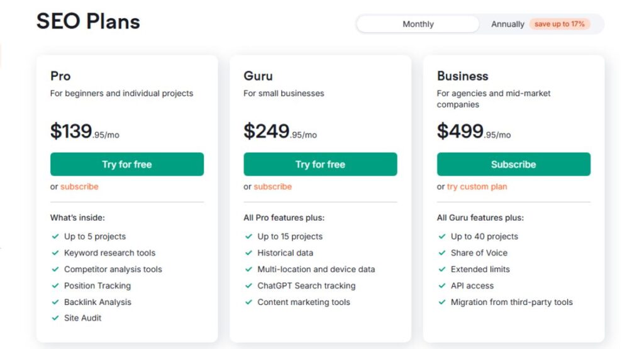Click 'Up to 5 projects' feature
Viewport: 644px width, 349px height.
(x=95, y=236)
